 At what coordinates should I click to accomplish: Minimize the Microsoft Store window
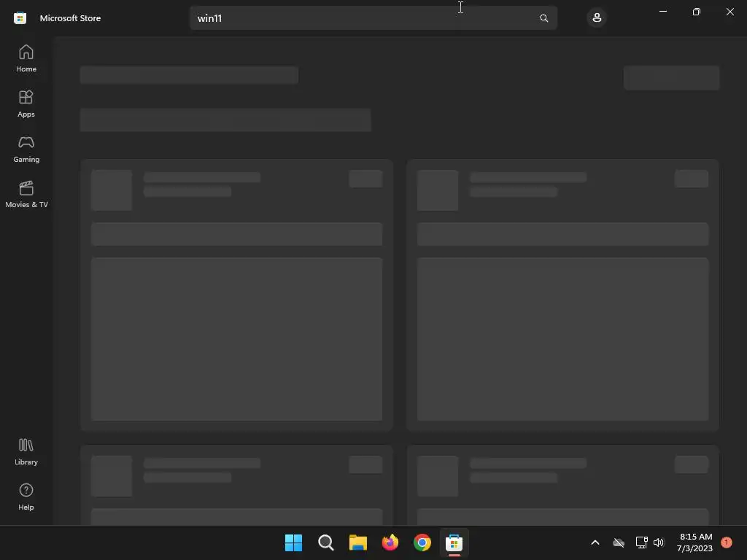coord(662,12)
